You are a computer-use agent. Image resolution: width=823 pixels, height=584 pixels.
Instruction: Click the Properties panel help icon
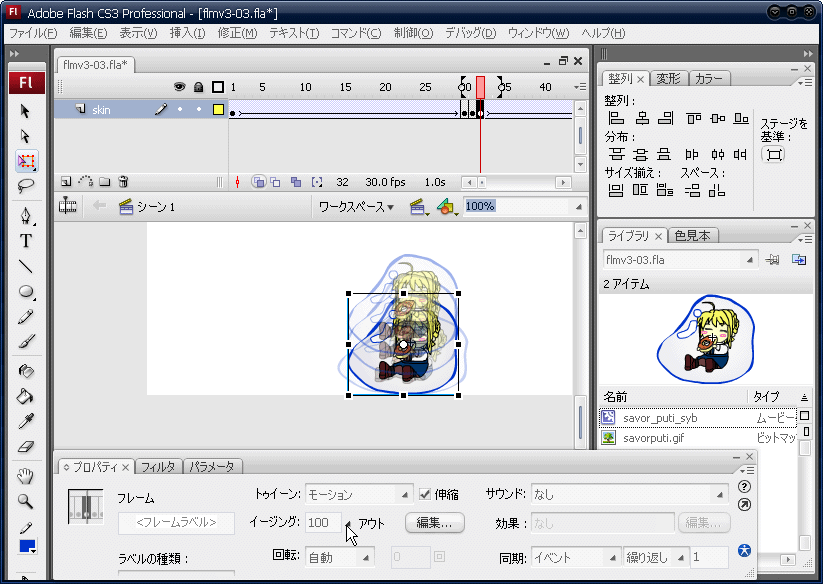pyautogui.click(x=744, y=486)
